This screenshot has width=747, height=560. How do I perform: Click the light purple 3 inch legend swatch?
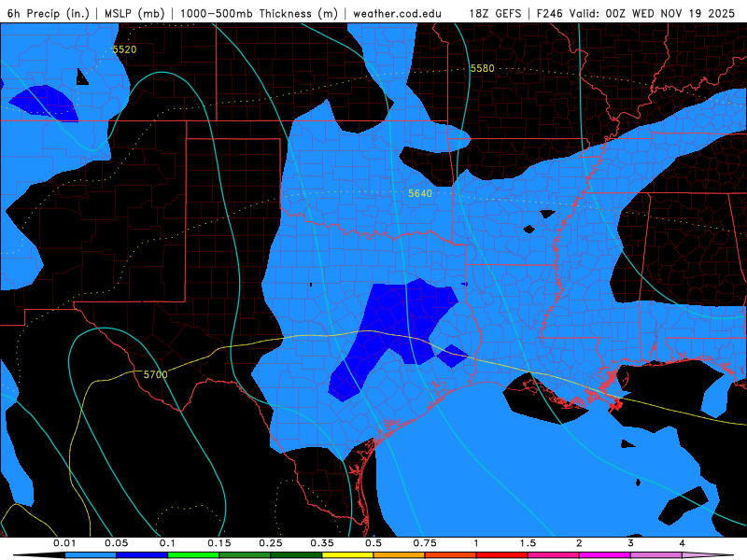656,555
